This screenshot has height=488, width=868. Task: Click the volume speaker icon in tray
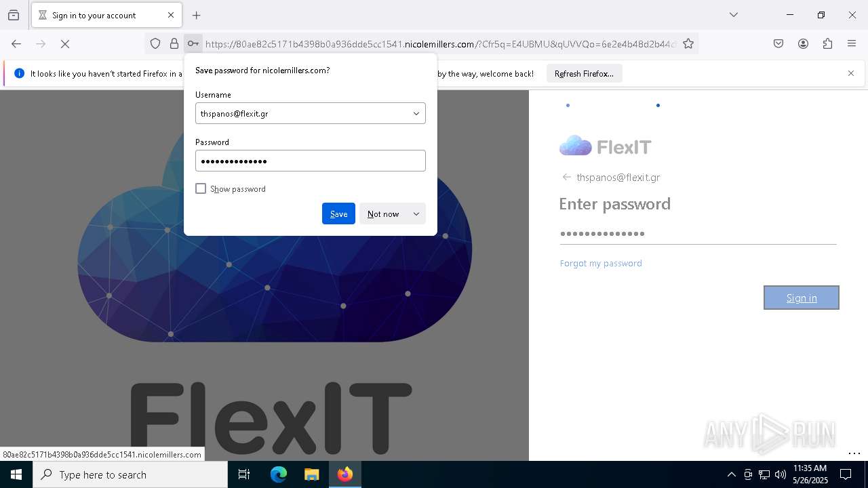click(781, 474)
